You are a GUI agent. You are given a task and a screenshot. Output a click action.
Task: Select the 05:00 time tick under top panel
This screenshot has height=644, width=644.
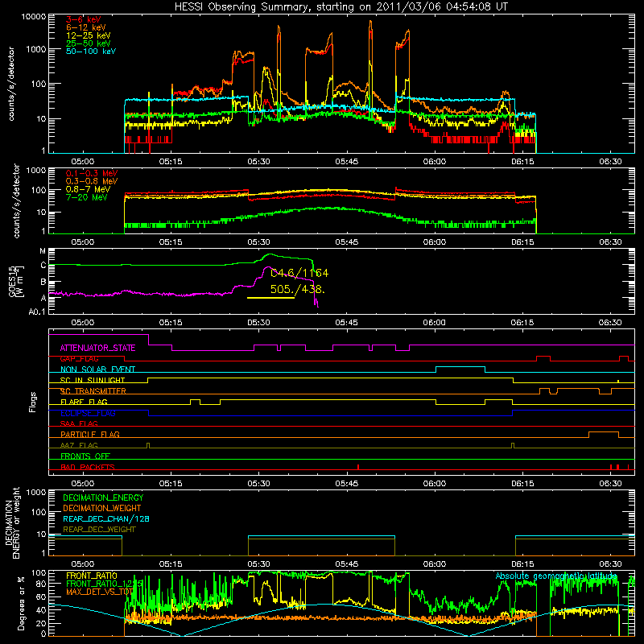pos(83,162)
